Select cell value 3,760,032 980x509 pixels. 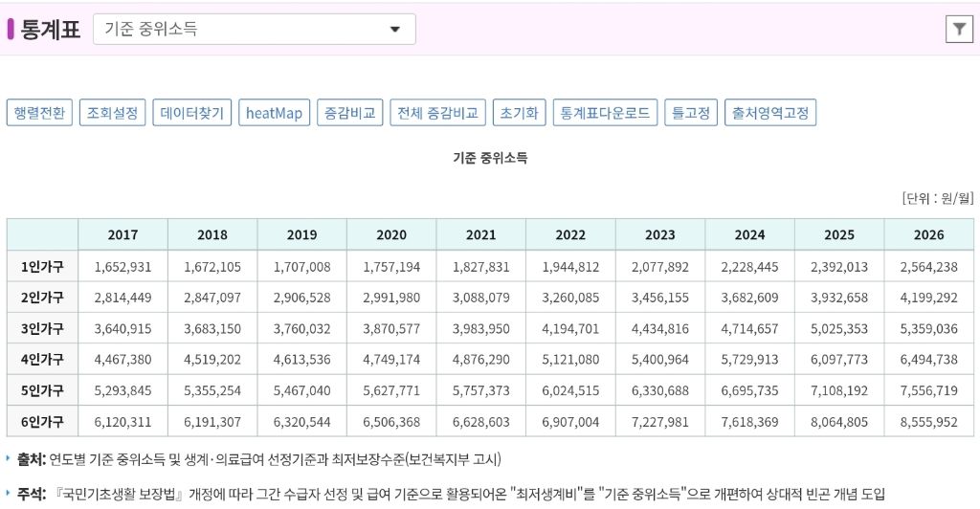coord(301,328)
